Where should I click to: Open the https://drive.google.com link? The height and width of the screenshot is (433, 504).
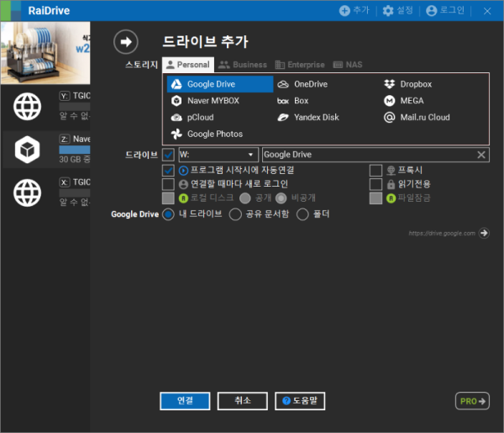pos(442,233)
